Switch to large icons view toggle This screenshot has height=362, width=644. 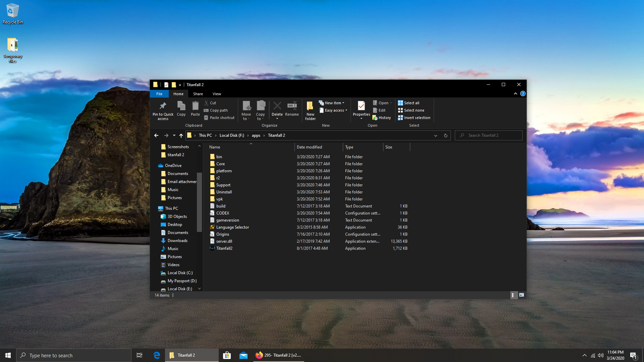(x=522, y=295)
